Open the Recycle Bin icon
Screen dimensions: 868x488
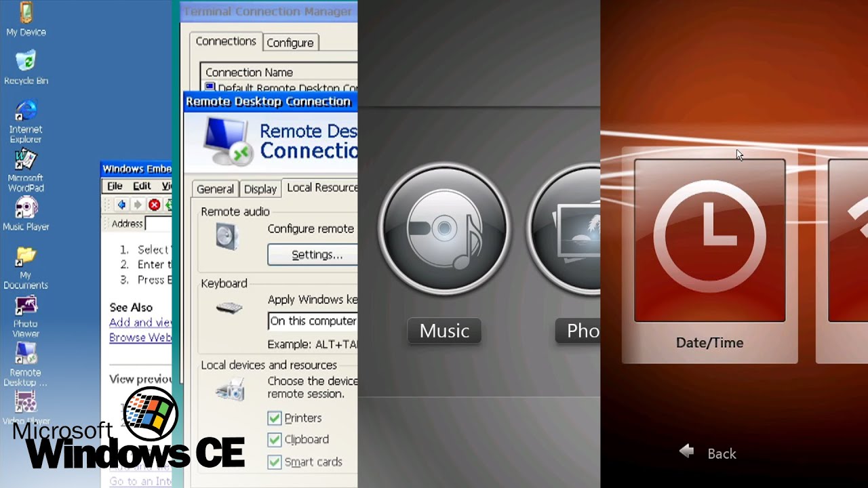point(26,68)
